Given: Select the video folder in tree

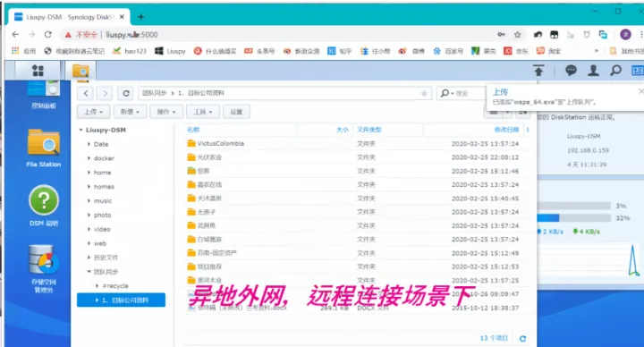Looking at the screenshot, I should tap(102, 229).
